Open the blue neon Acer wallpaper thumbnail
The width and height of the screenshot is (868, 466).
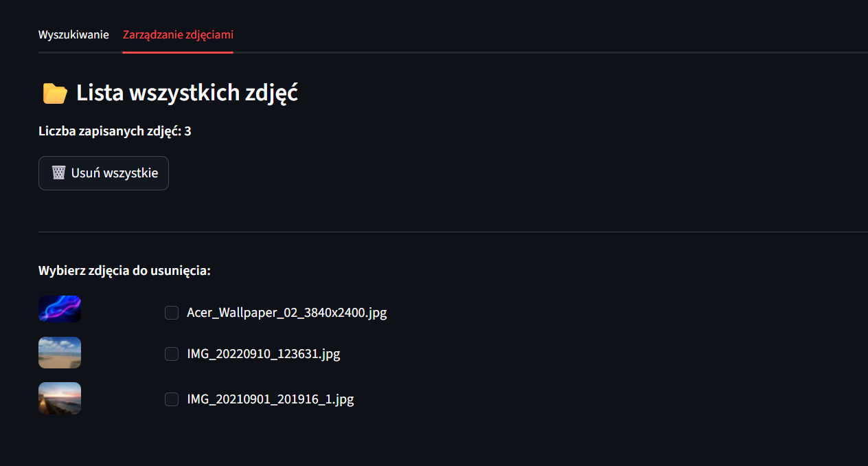pyautogui.click(x=60, y=309)
